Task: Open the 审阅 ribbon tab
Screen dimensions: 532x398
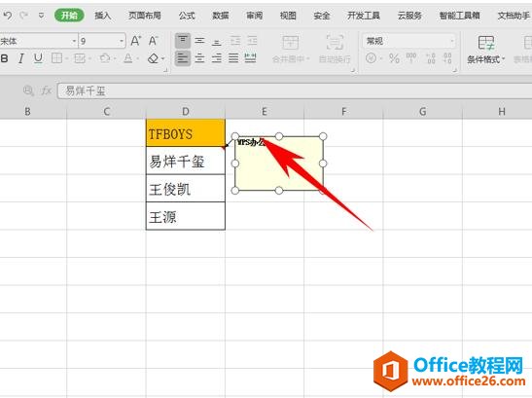Action: (x=254, y=16)
